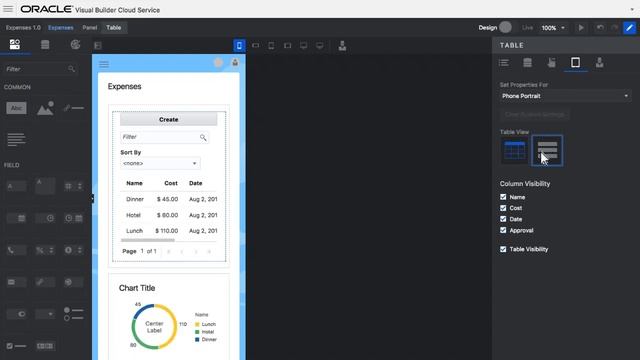640x360 pixels.
Task: Open Table responsive device properties tab
Action: (576, 62)
